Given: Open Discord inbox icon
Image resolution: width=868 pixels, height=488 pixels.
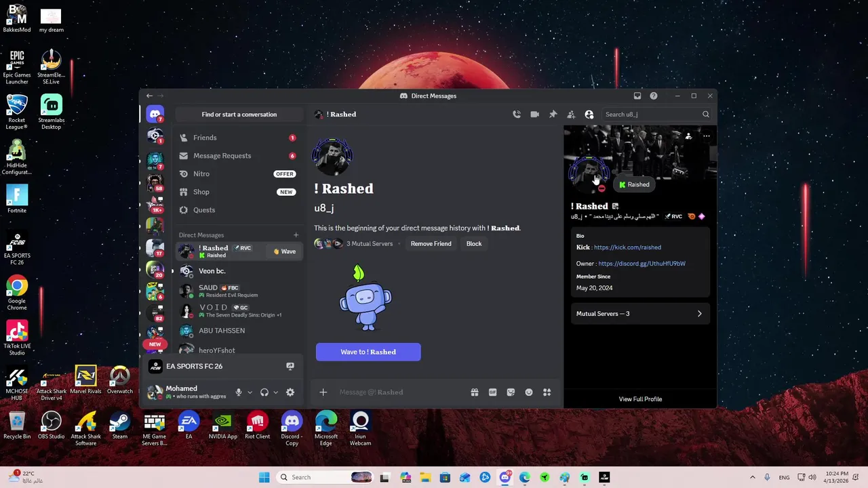Looking at the screenshot, I should (x=637, y=96).
